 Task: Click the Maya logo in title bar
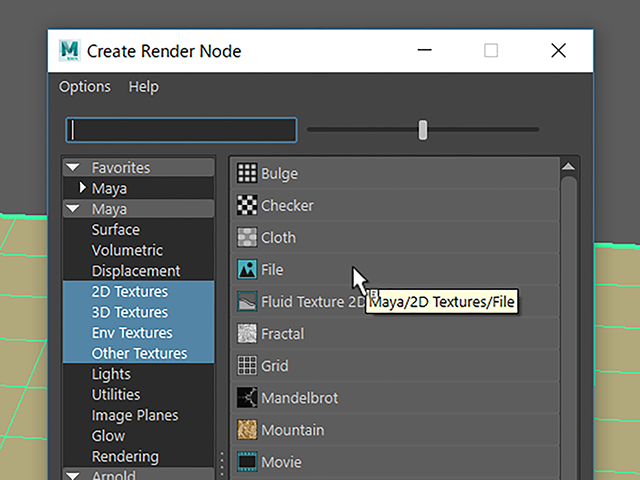[x=69, y=51]
